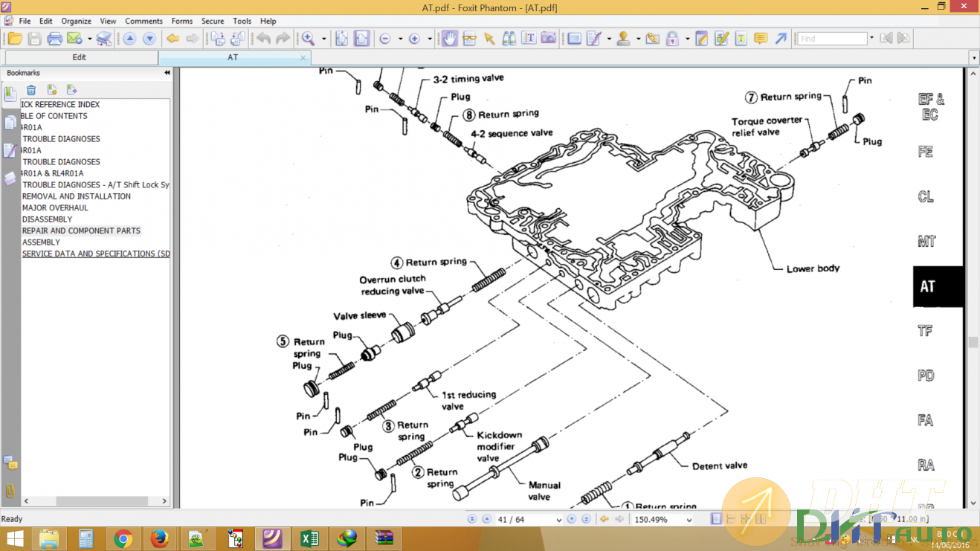Select the blue Arrow drawing tool
Image resolution: width=980 pixels, height=551 pixels.
pos(781,39)
